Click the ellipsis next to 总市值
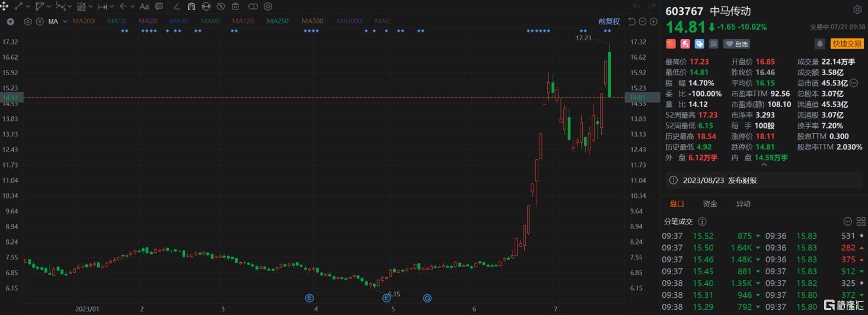The image size is (868, 315). 854,83
